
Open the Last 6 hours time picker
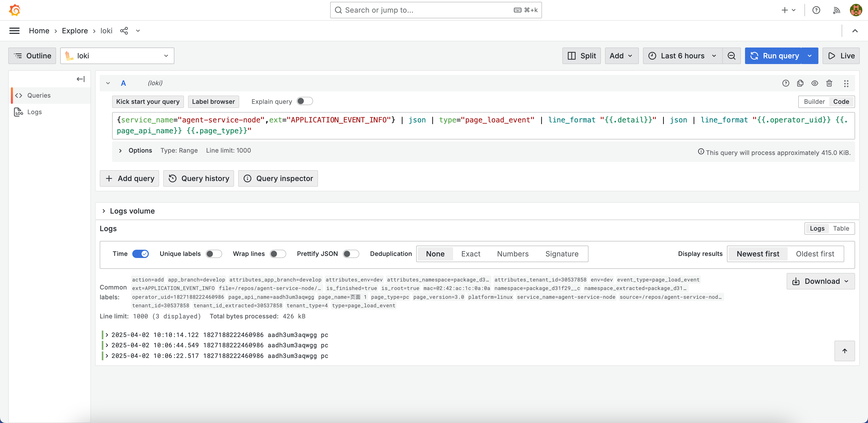coord(682,56)
